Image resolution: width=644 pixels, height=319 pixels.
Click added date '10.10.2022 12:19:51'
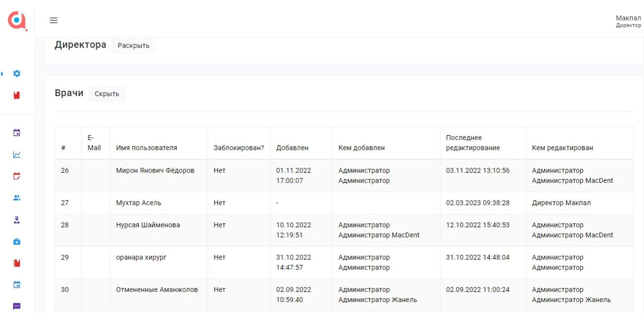(294, 230)
